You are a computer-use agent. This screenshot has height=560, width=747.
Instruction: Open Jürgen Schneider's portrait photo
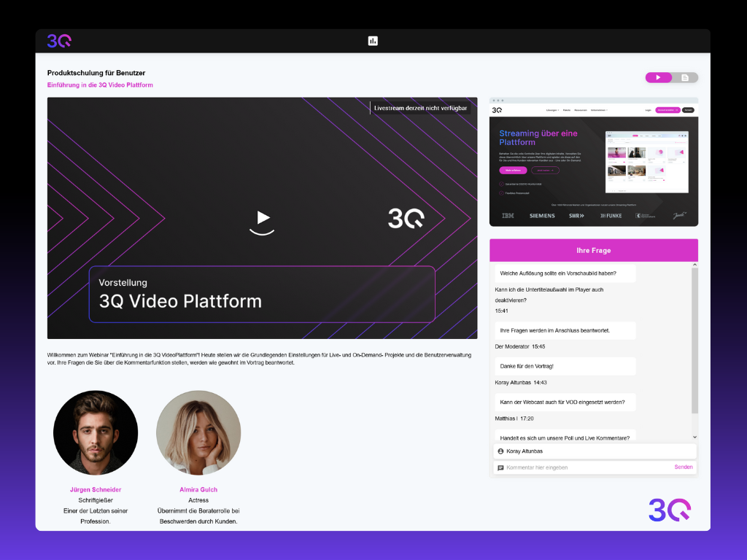[96, 433]
